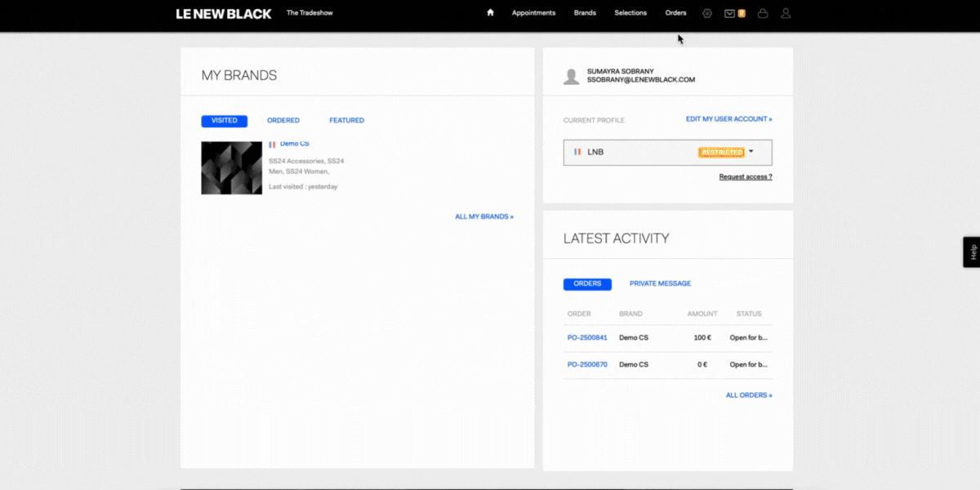The width and height of the screenshot is (980, 490).
Task: Go to the home icon in the navbar
Action: pyautogui.click(x=490, y=13)
